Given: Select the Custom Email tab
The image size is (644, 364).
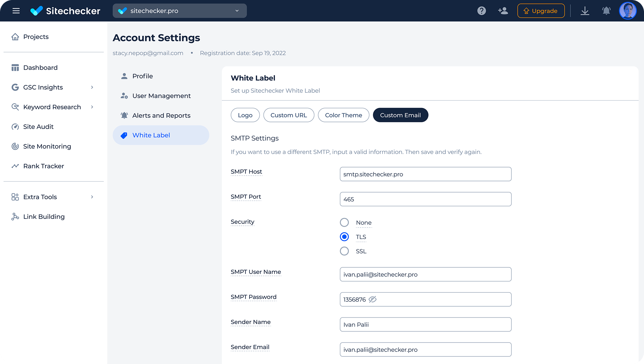Looking at the screenshot, I should [400, 115].
